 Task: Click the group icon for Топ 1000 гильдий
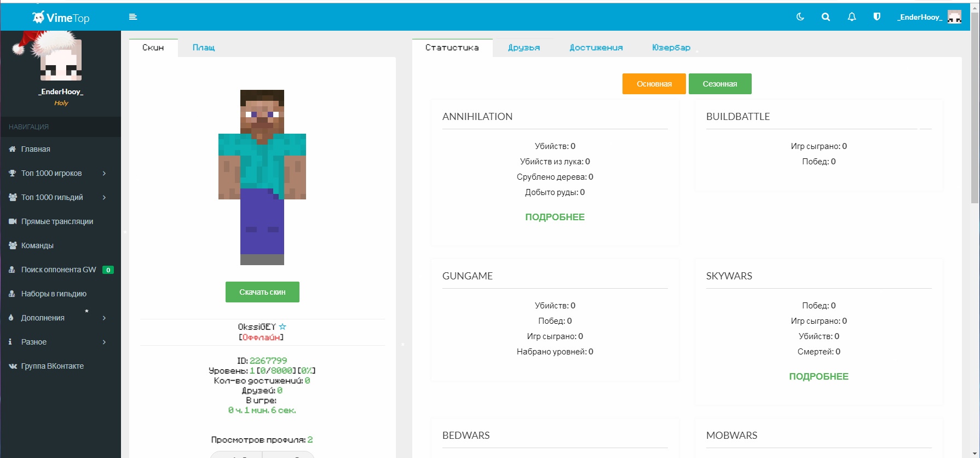tap(13, 197)
